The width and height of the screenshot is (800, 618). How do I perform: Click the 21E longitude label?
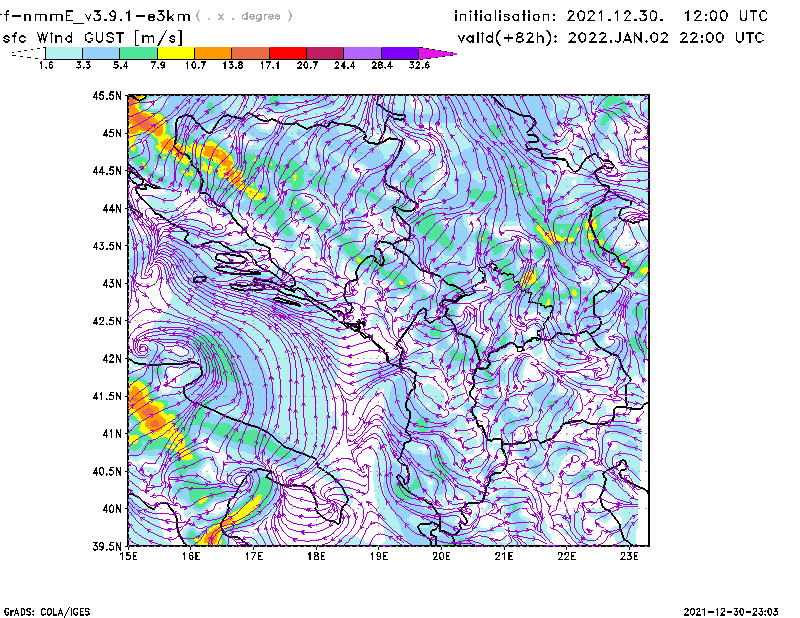coord(504,556)
